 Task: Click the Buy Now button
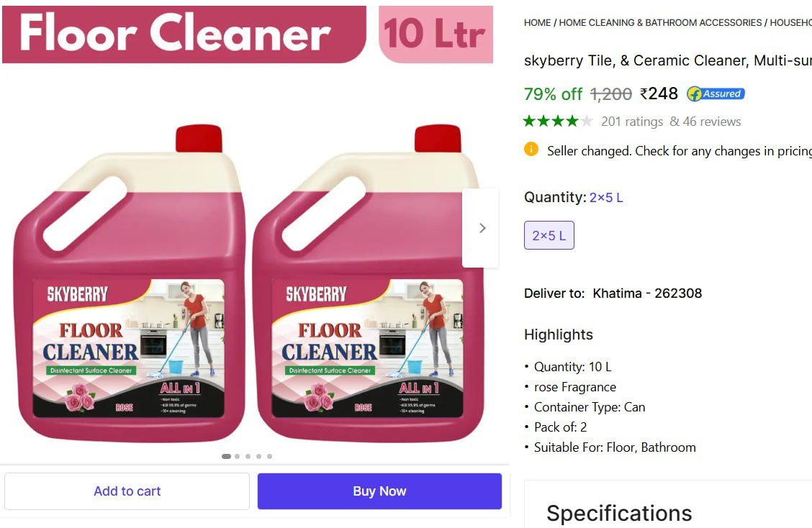pos(379,491)
